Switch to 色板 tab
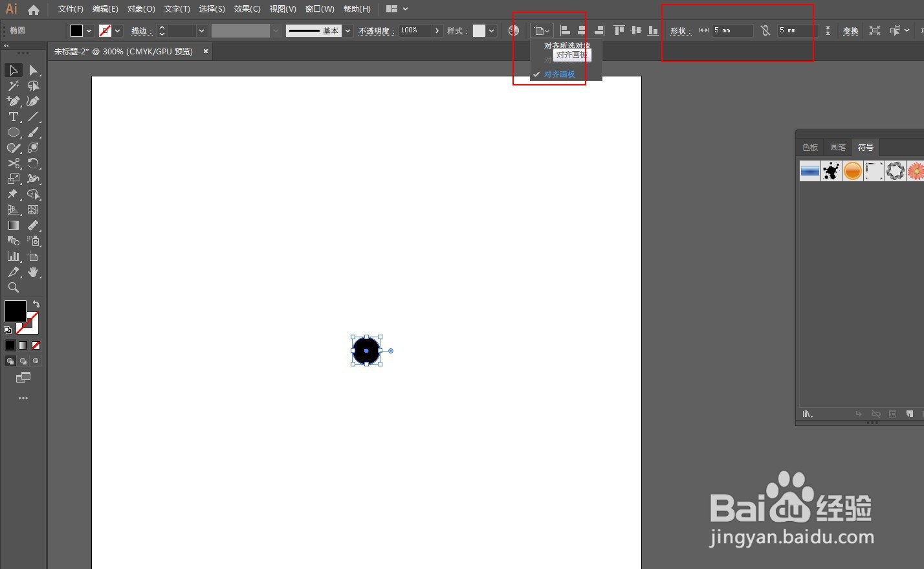Image resolution: width=924 pixels, height=569 pixels. 810,148
